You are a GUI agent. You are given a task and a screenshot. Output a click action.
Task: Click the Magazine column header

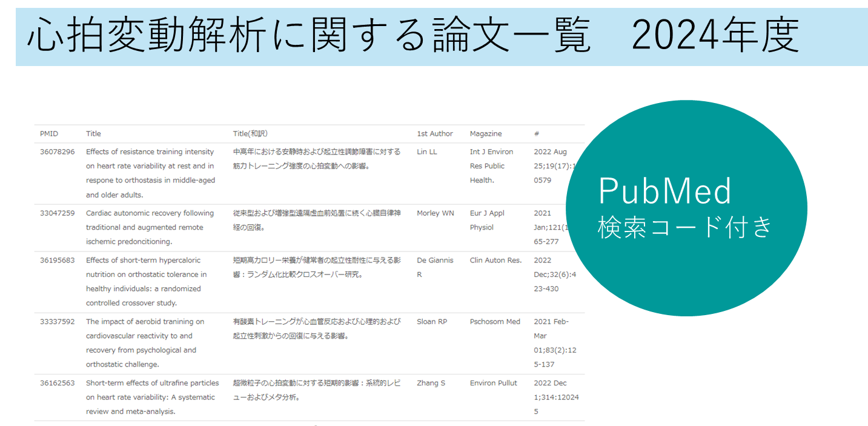click(x=485, y=133)
